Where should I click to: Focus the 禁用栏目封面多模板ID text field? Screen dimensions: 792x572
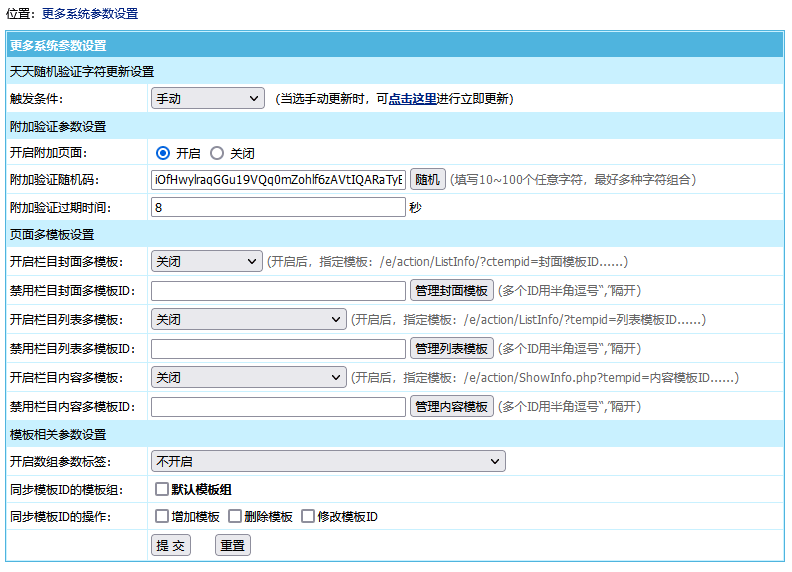tap(278, 291)
